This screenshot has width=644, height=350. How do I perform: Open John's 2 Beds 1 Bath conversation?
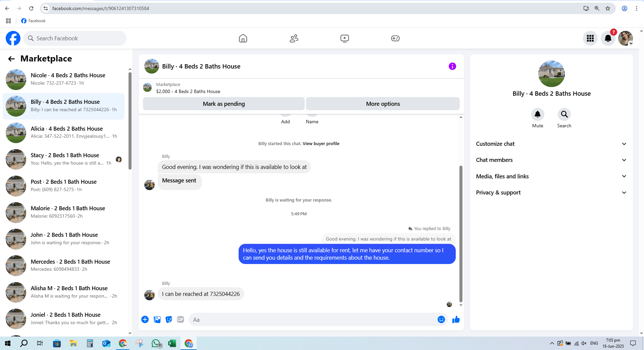click(64, 239)
